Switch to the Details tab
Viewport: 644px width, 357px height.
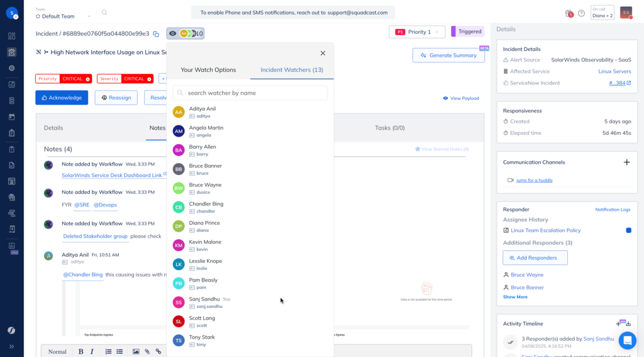coord(53,128)
